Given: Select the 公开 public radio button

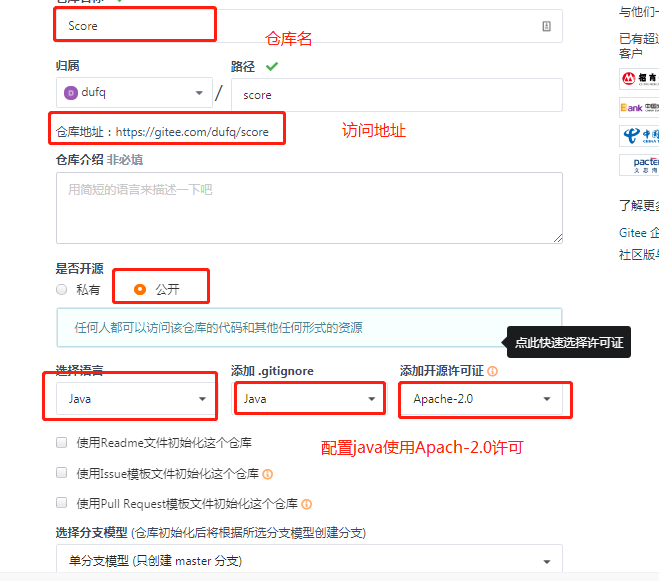Looking at the screenshot, I should click(x=140, y=290).
